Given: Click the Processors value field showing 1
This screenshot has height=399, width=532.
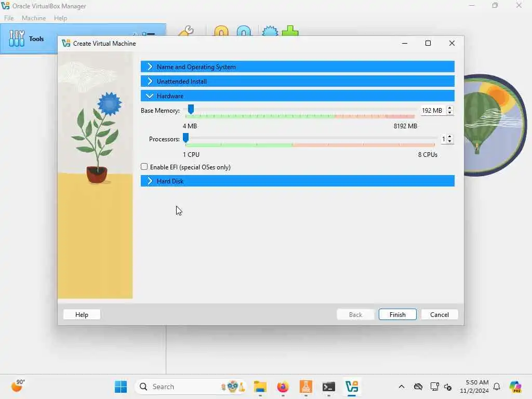Looking at the screenshot, I should point(444,139).
